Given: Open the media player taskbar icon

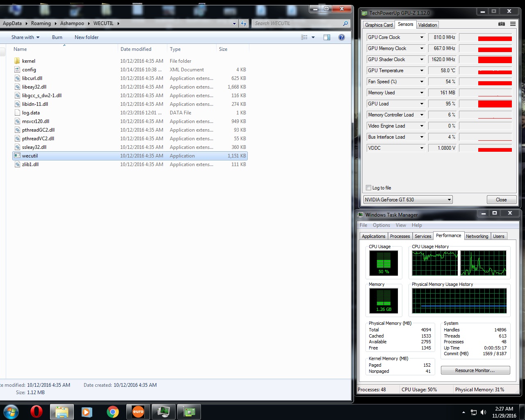Looking at the screenshot, I should point(87,411).
